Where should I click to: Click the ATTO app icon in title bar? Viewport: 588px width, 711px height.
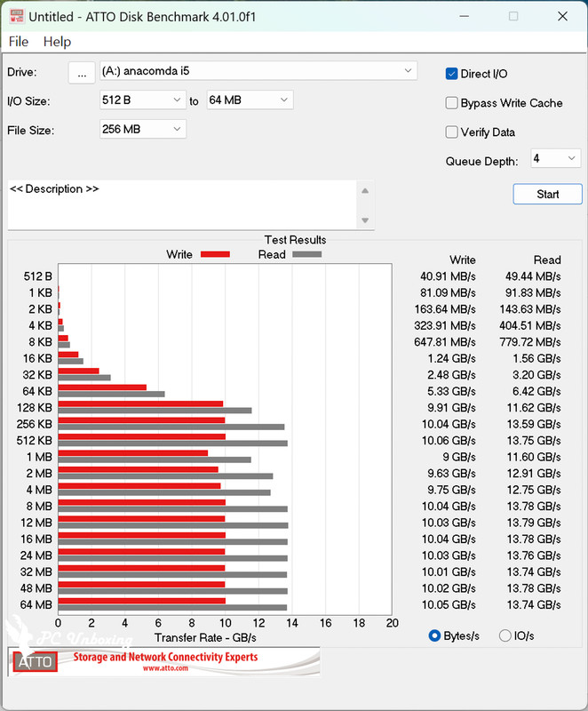click(17, 17)
